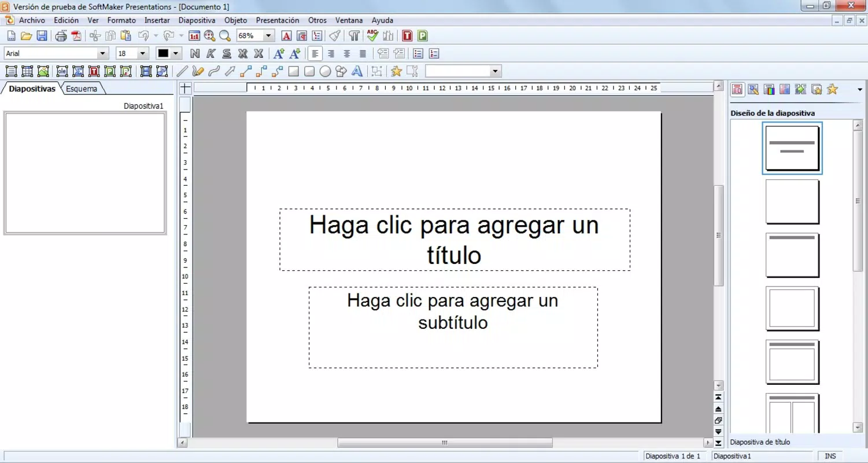
Task: Click the spell check ABC icon
Action: pos(372,36)
